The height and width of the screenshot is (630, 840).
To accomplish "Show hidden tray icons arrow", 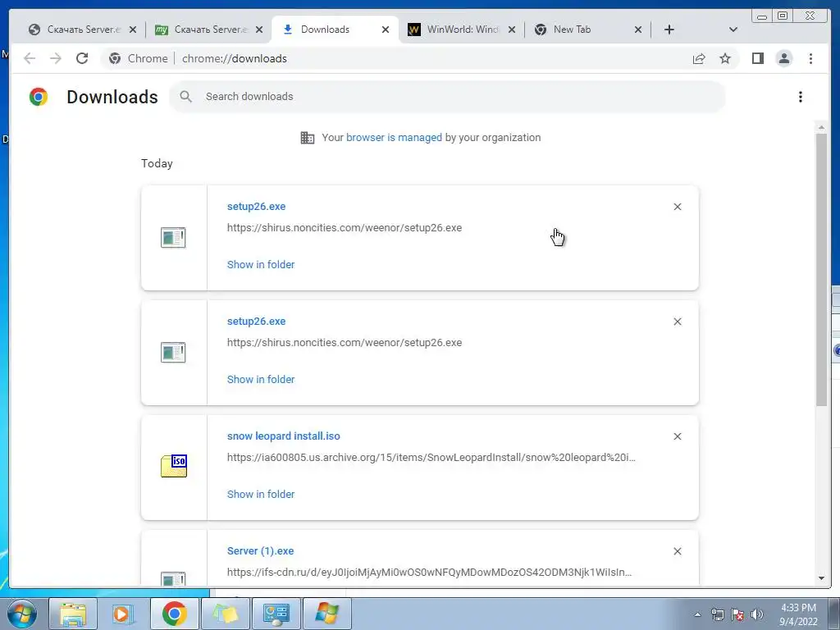I will pyautogui.click(x=697, y=614).
